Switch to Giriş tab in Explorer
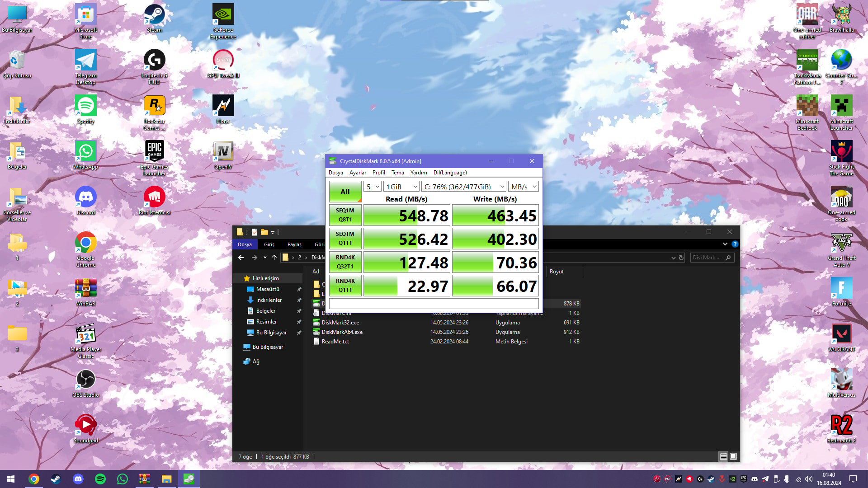 point(269,244)
